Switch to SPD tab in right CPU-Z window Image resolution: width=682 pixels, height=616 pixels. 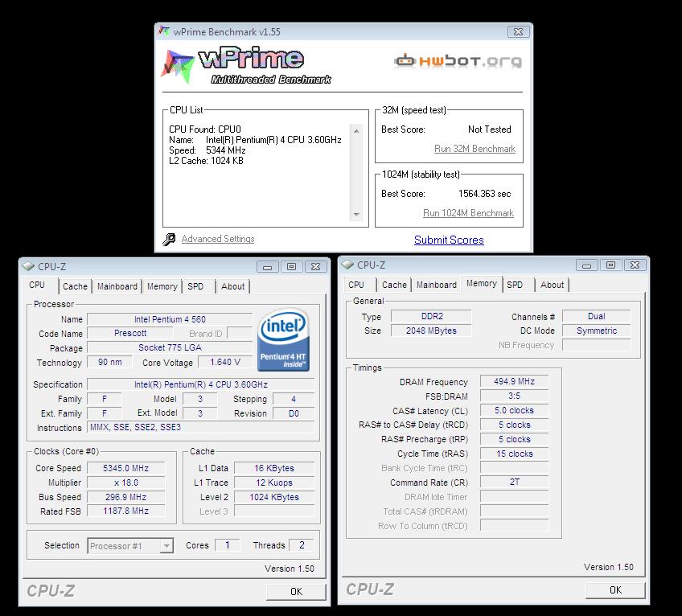515,285
